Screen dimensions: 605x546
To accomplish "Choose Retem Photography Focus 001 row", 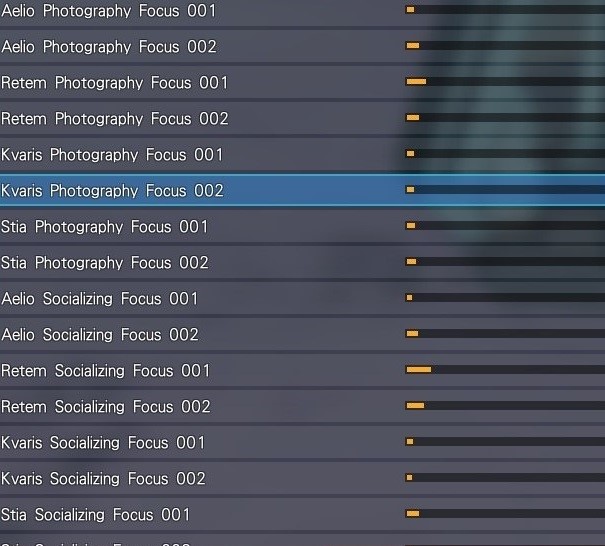I will pyautogui.click(x=302, y=82).
